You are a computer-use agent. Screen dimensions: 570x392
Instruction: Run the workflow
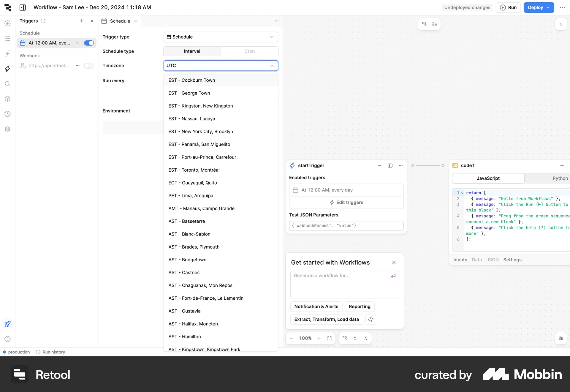(x=508, y=7)
